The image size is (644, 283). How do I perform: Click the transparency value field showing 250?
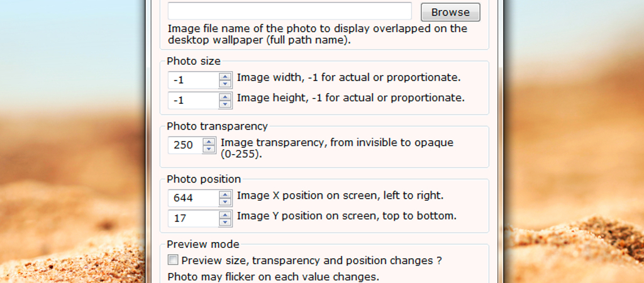[x=185, y=145]
